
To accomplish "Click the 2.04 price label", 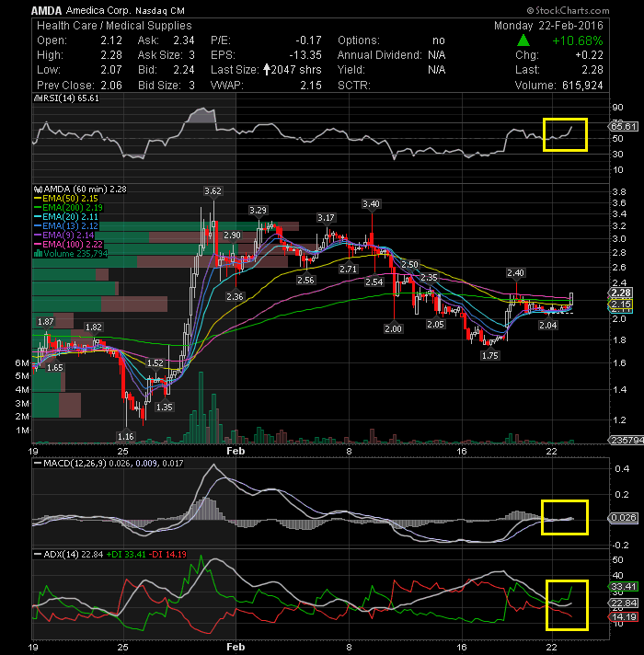I will tap(548, 325).
